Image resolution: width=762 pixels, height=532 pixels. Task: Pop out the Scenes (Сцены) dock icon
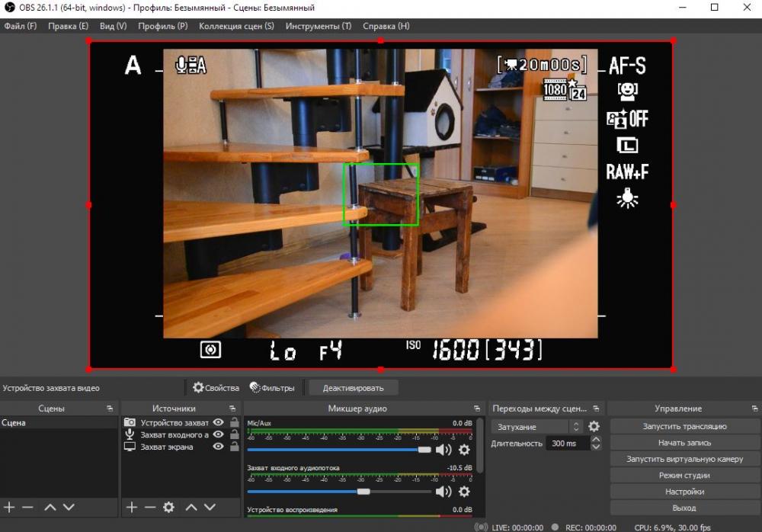click(x=110, y=409)
